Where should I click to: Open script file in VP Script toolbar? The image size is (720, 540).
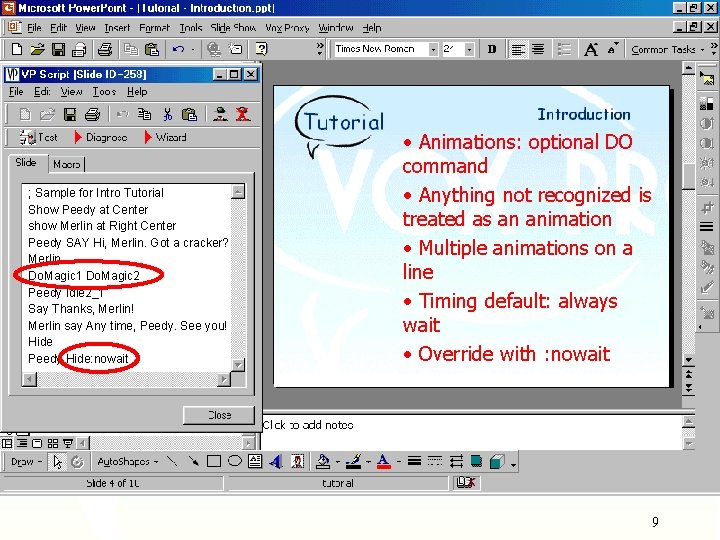47,114
